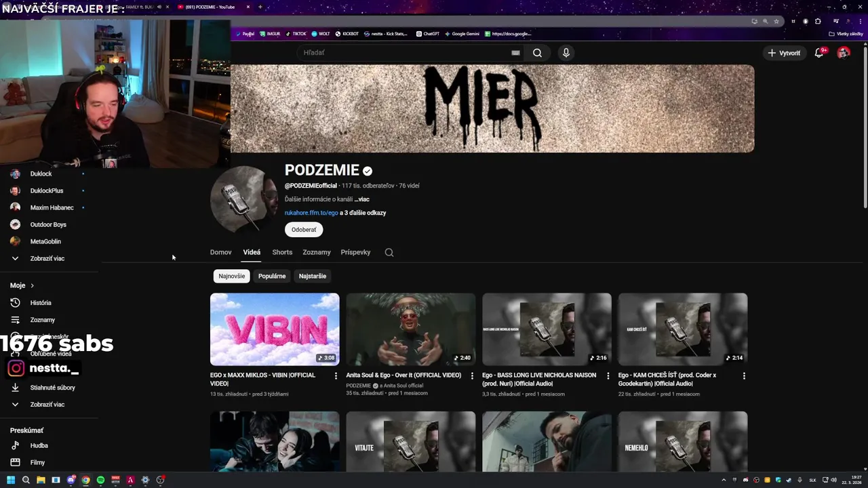This screenshot has height=488, width=868.
Task: Open the Chrome three-dot menu
Action: click(x=860, y=21)
